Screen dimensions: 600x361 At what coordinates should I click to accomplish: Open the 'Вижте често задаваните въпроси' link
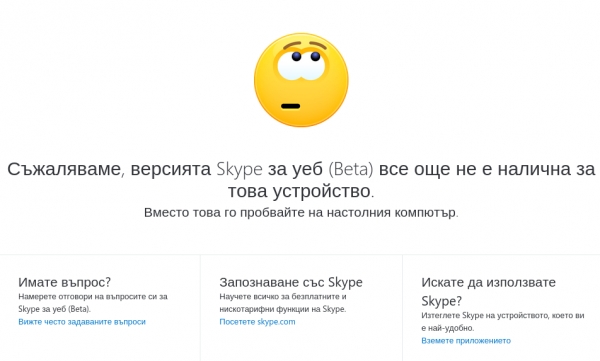82,322
